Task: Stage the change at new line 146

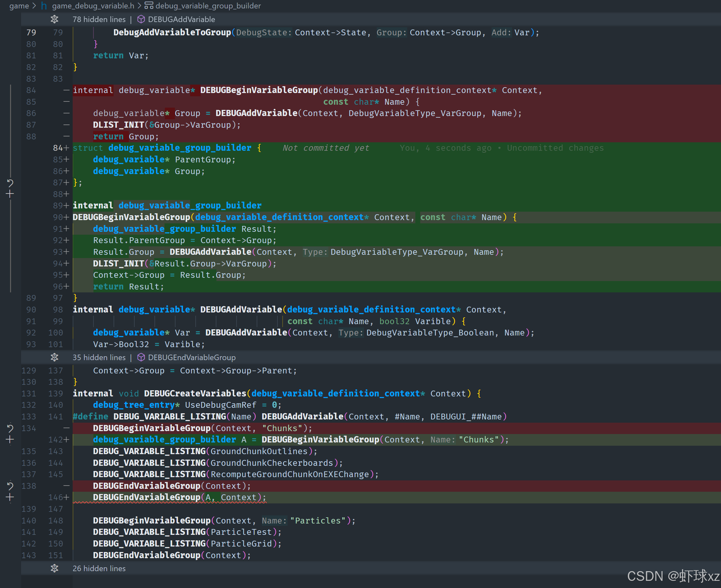Action: point(10,497)
